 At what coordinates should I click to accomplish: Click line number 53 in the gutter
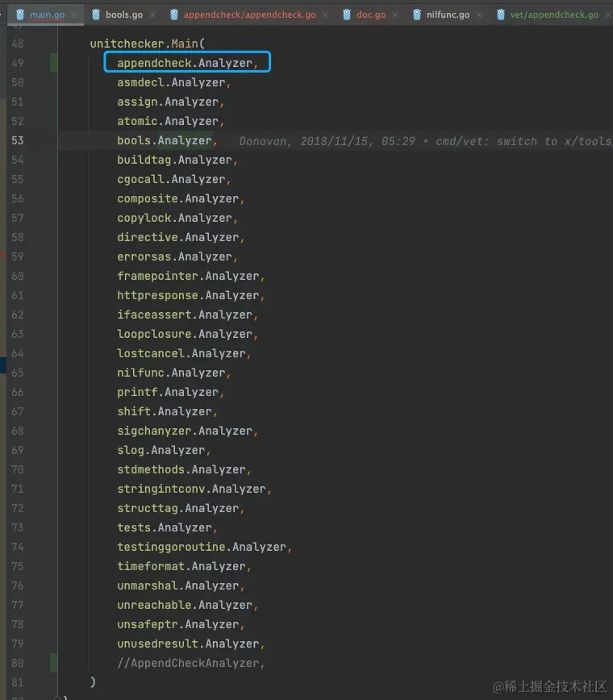click(x=18, y=140)
